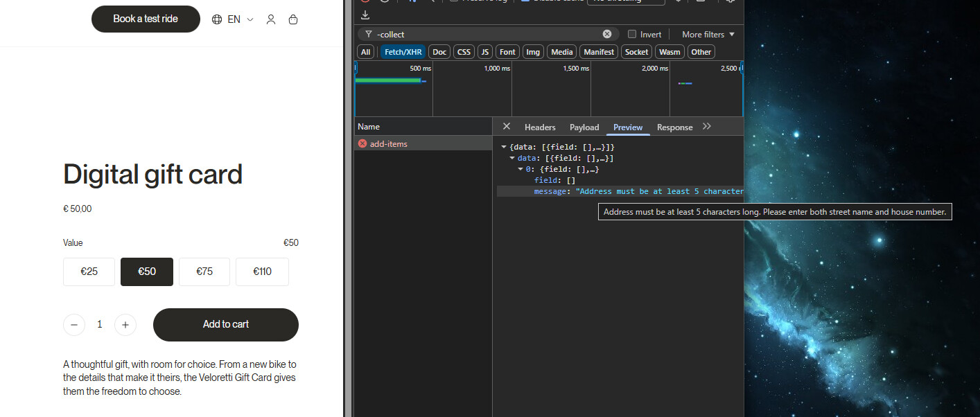Switch to the Headers tab
Screen dimensions: 980x417
click(540, 127)
